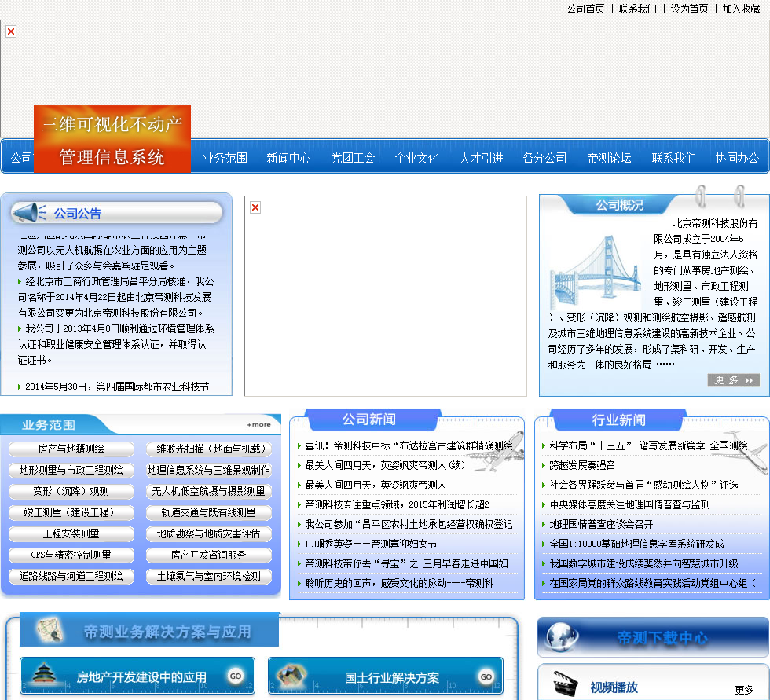Click the megaphone icon beside 公司公告
770x700 pixels.
pos(29,213)
